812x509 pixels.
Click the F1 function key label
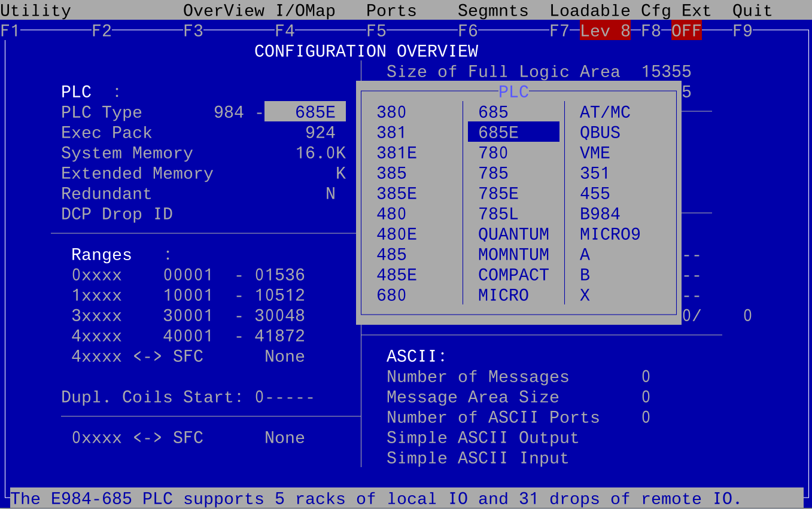(8, 31)
